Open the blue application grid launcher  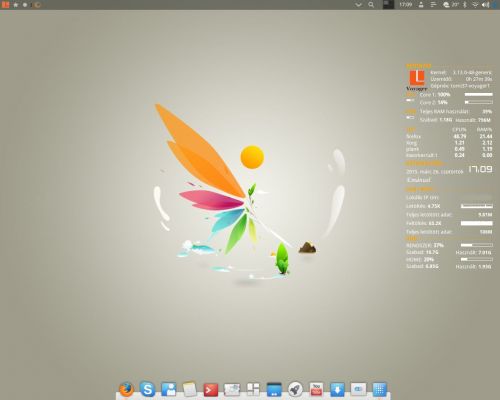click(x=380, y=389)
